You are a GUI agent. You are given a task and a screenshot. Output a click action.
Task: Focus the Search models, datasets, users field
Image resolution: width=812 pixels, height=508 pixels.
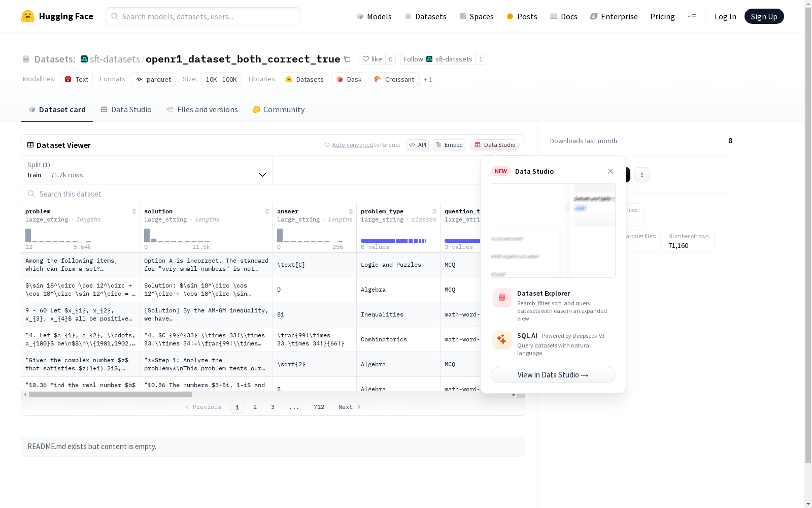[203, 16]
